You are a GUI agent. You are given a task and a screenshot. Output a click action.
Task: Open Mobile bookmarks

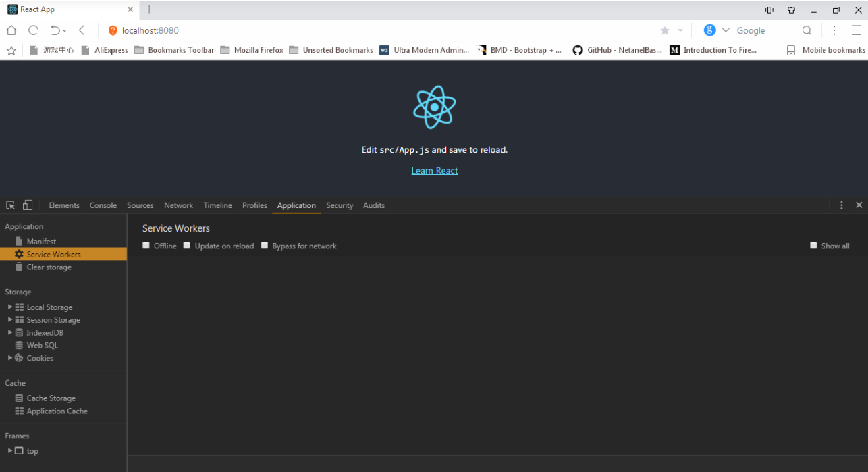point(826,50)
